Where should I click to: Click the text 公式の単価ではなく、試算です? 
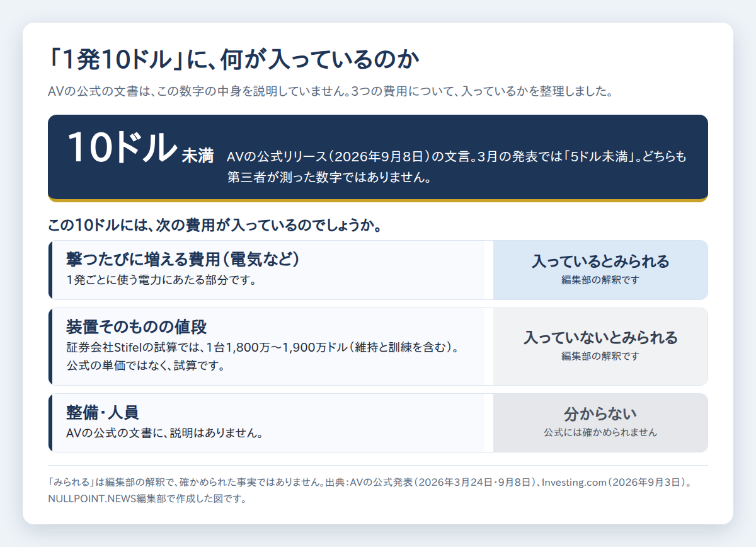coord(146,366)
